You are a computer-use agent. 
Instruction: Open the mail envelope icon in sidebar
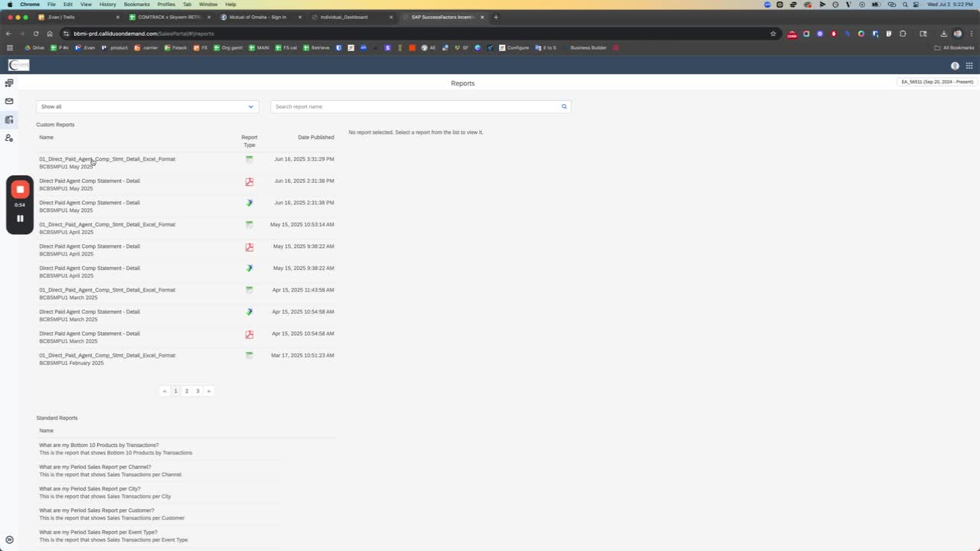tap(9, 101)
